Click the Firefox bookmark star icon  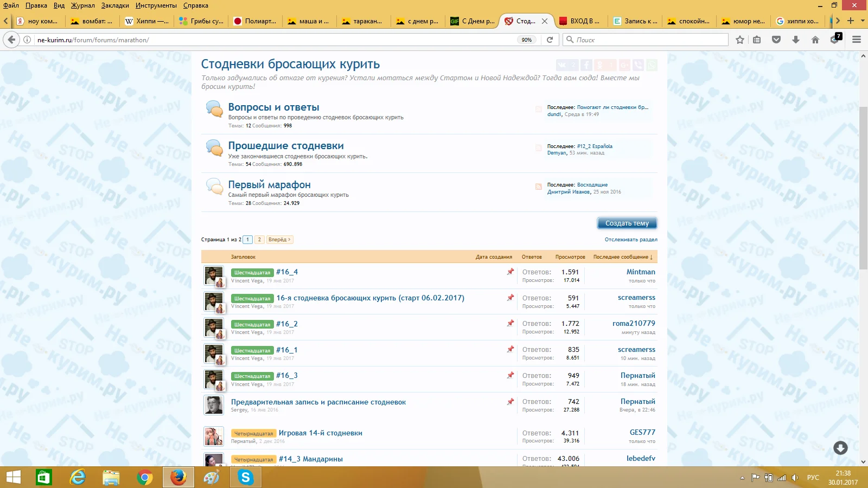coord(739,40)
